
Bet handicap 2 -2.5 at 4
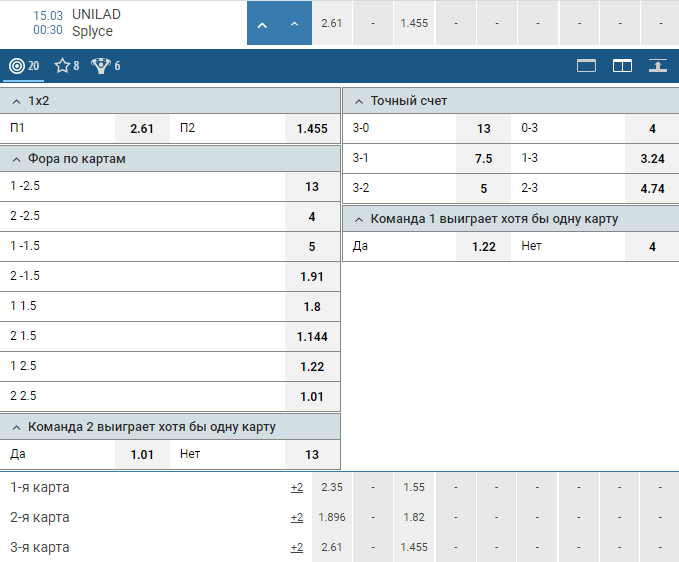point(312,216)
